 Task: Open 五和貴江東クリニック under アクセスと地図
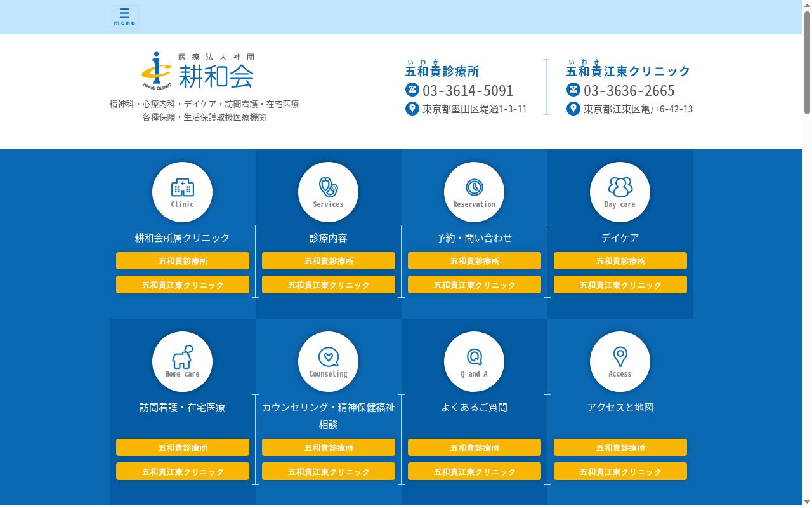(x=620, y=471)
